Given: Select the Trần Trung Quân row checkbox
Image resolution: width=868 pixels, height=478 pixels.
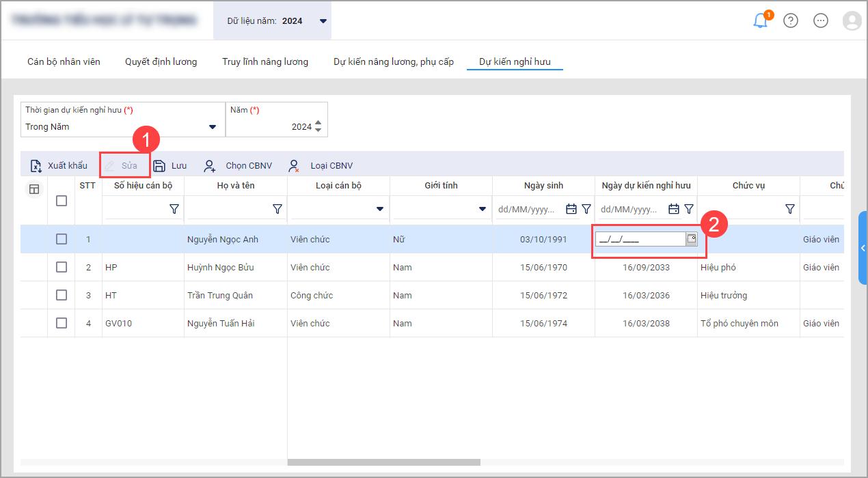Looking at the screenshot, I should (x=62, y=295).
